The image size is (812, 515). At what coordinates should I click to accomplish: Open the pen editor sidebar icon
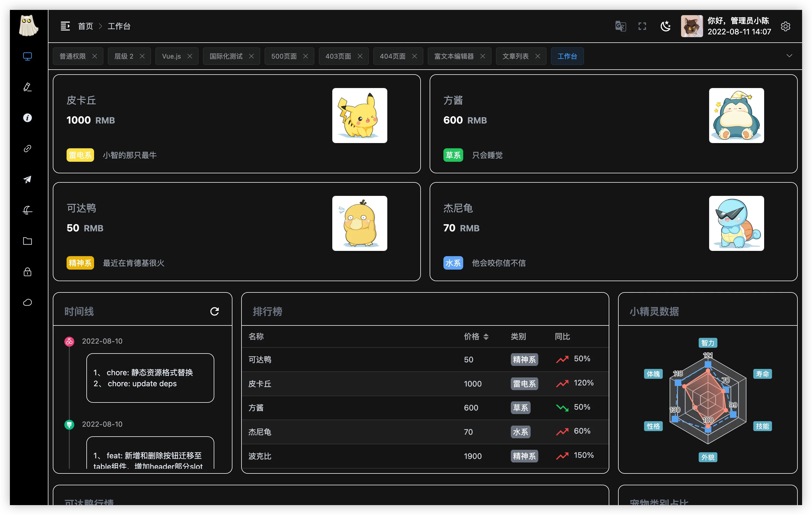[x=27, y=87]
